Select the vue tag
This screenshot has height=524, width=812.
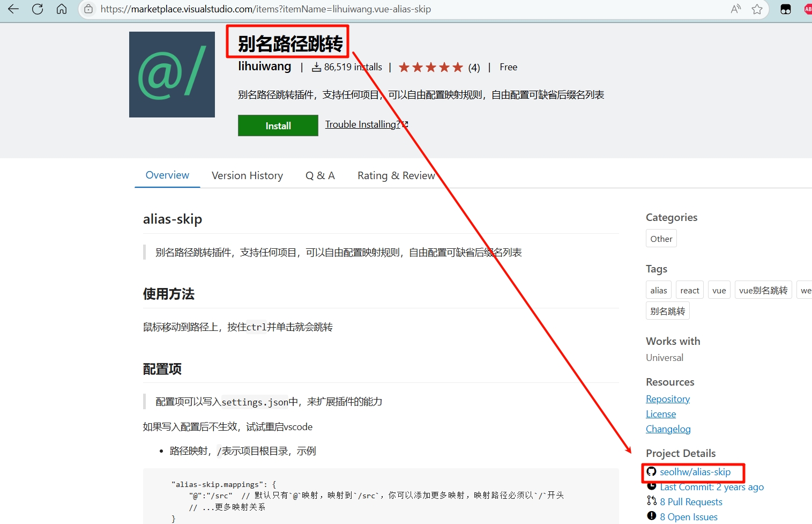coord(719,290)
